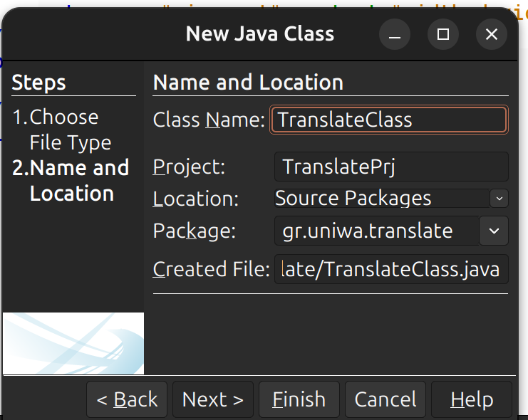528x420 pixels.
Task: Open the Location dropdown arrow
Action: [499, 199]
